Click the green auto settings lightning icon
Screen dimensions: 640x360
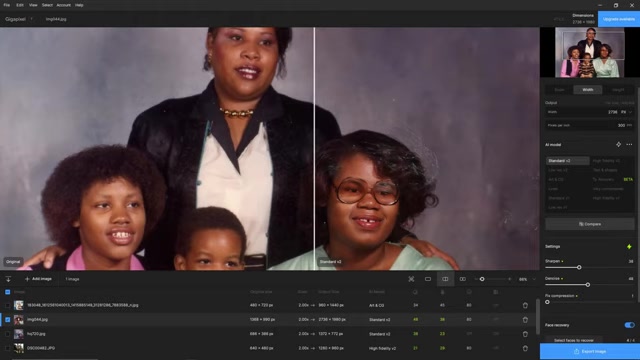pyautogui.click(x=629, y=247)
